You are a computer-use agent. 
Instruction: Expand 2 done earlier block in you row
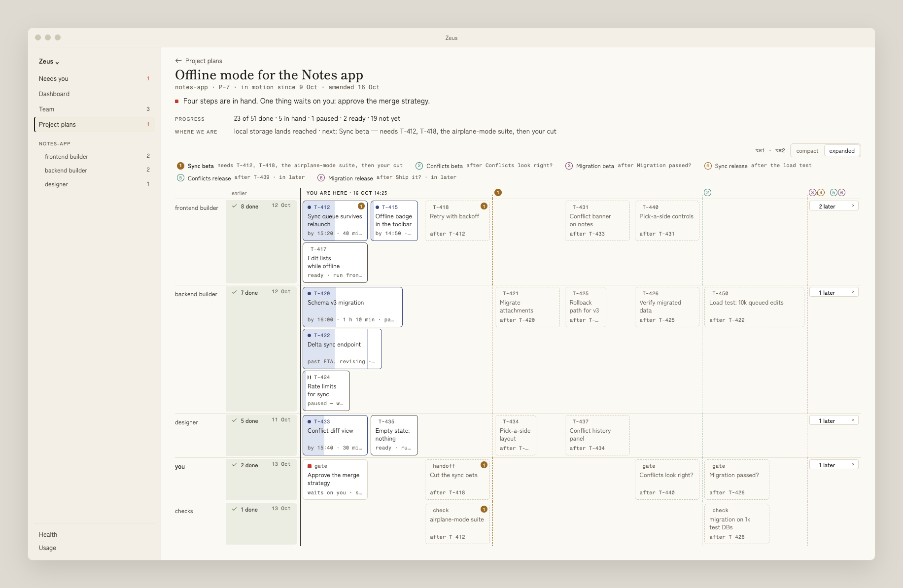tap(262, 480)
